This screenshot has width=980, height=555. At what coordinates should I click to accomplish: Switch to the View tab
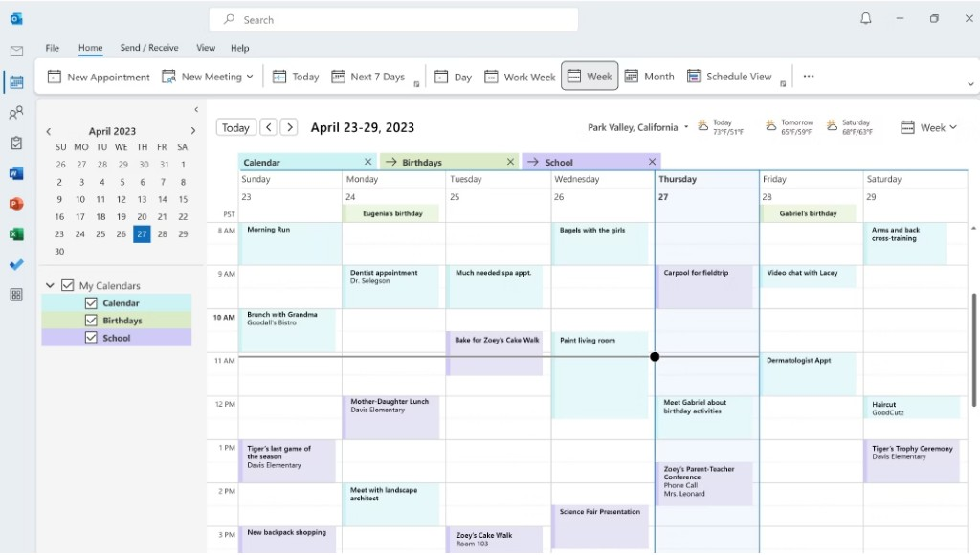(x=206, y=48)
